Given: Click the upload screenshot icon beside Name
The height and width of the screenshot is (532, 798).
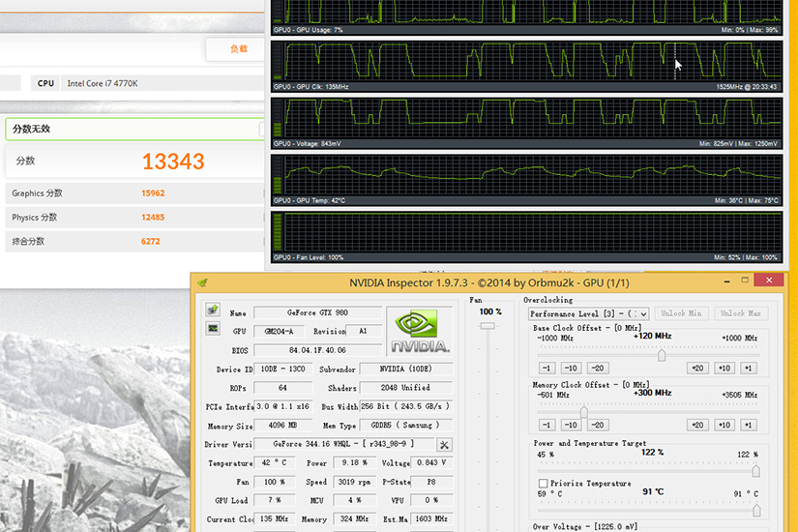Looking at the screenshot, I should tap(213, 310).
